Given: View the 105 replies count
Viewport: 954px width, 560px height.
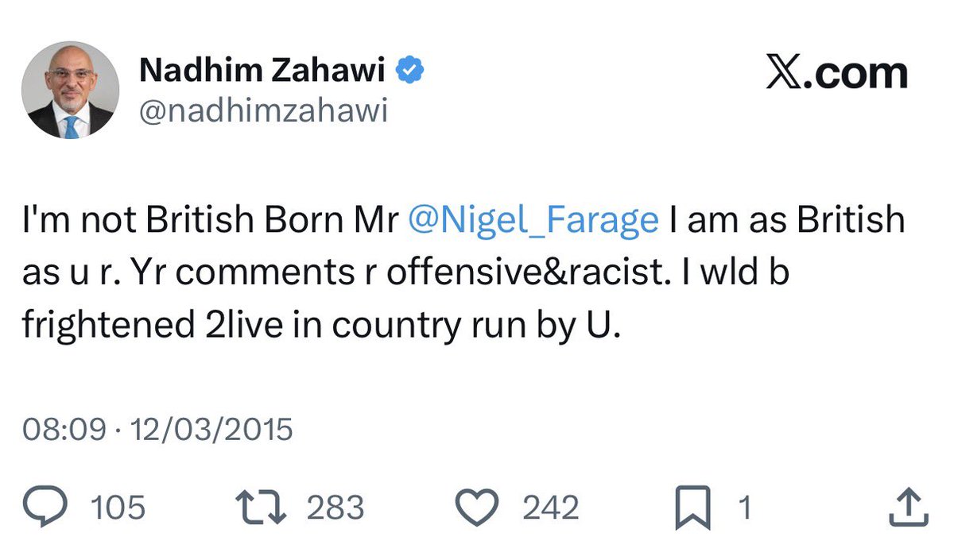Looking at the screenshot, I should tap(117, 507).
